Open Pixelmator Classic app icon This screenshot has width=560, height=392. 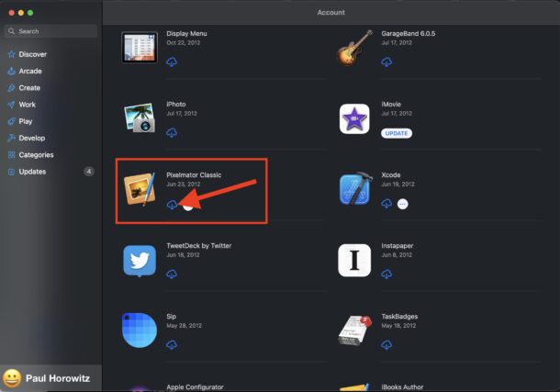pos(140,189)
